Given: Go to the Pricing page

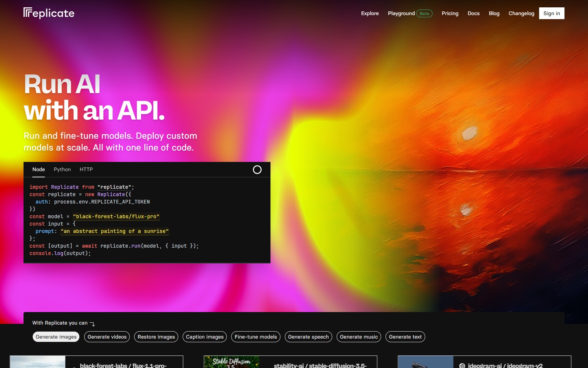Looking at the screenshot, I should pyautogui.click(x=450, y=13).
